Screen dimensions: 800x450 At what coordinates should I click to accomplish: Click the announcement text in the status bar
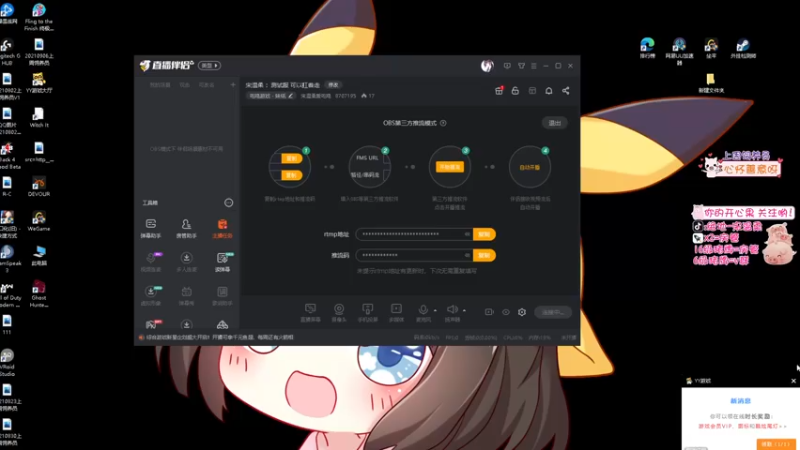220,337
